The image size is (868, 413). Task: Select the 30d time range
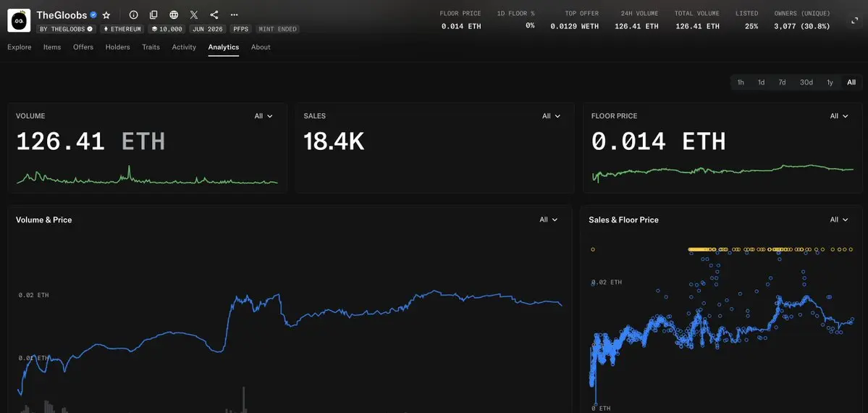pos(806,82)
